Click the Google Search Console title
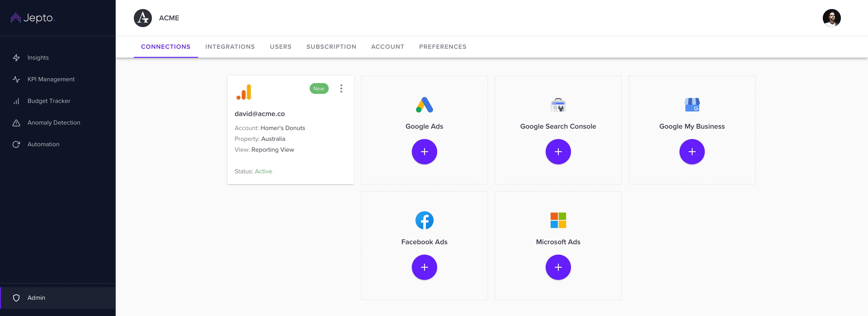This screenshot has width=868, height=316. pyautogui.click(x=558, y=127)
